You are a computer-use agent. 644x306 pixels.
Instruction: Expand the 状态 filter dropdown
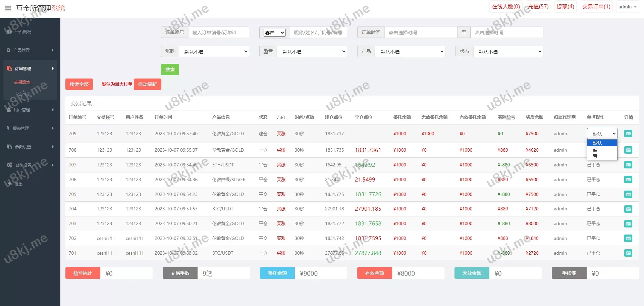click(x=508, y=51)
